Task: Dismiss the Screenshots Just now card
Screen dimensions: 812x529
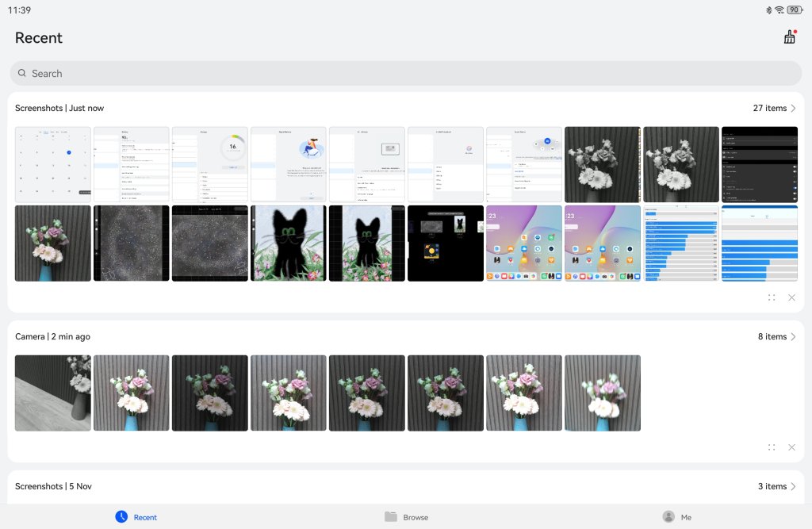Action: pos(791,297)
